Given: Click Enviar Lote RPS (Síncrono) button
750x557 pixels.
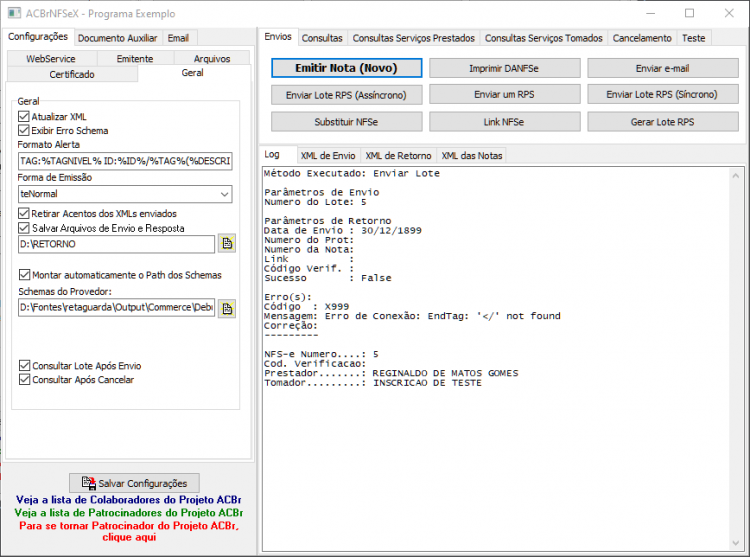Looking at the screenshot, I should pyautogui.click(x=662, y=94).
